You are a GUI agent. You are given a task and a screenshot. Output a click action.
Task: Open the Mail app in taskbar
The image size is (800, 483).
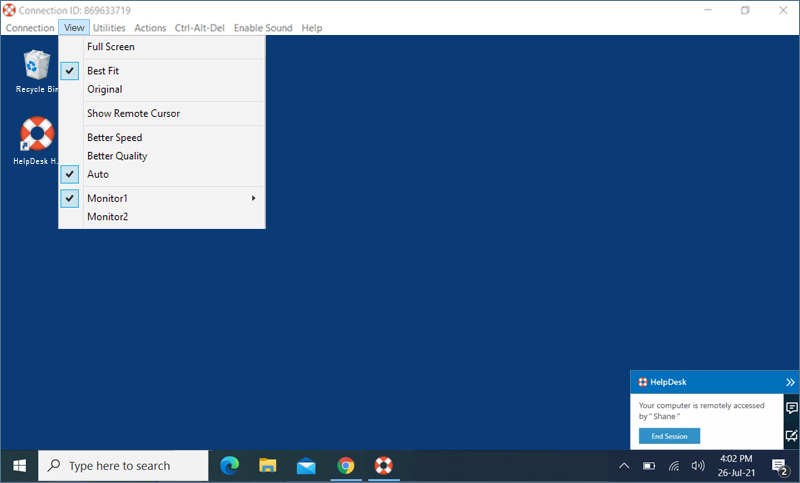tap(306, 465)
